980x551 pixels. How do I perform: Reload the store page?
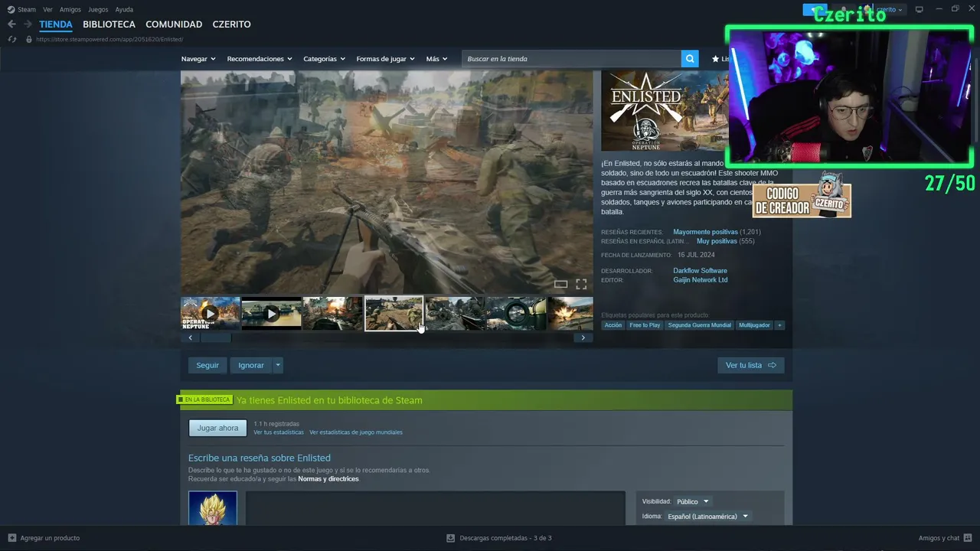tap(11, 39)
